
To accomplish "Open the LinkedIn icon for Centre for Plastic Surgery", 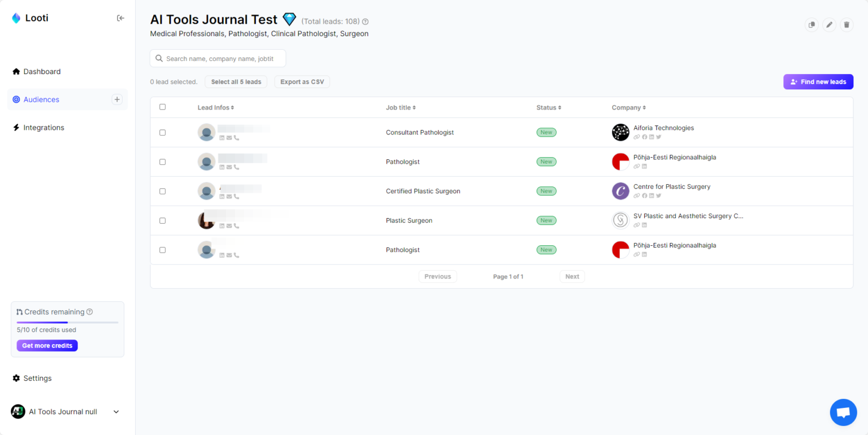I will [651, 195].
